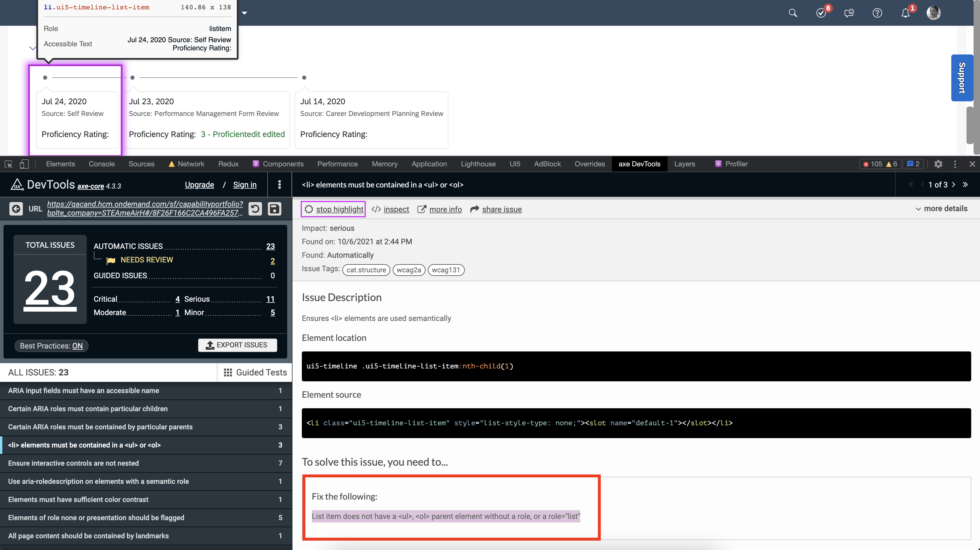Click the URL input field in axe DevTools
The height and width of the screenshot is (550, 980).
tap(145, 208)
